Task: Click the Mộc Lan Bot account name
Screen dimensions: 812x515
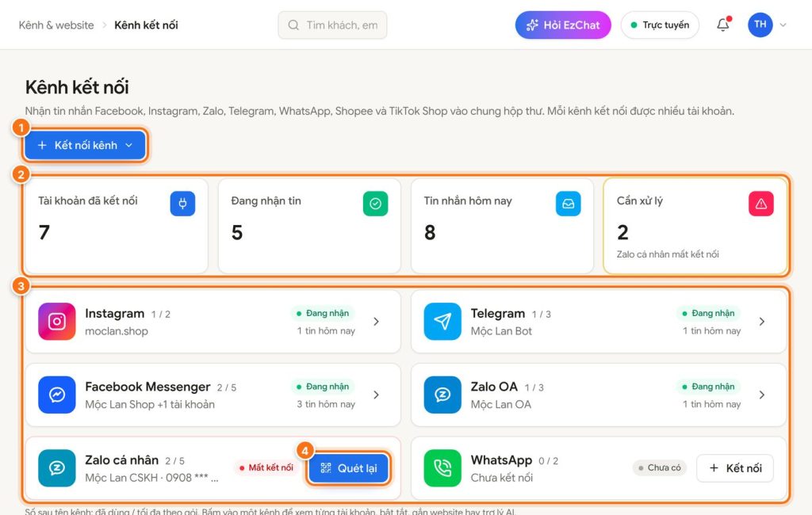Action: point(501,331)
